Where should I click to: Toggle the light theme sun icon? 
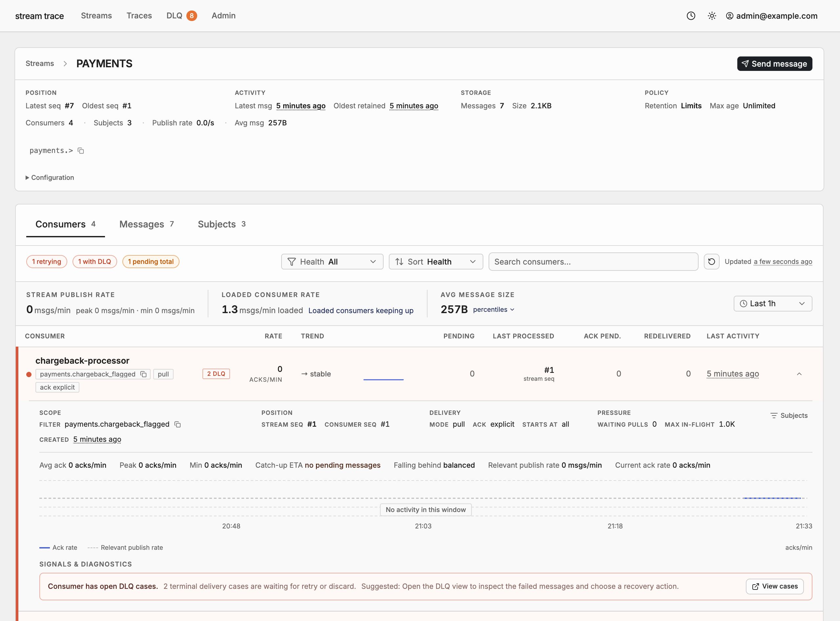click(x=712, y=16)
